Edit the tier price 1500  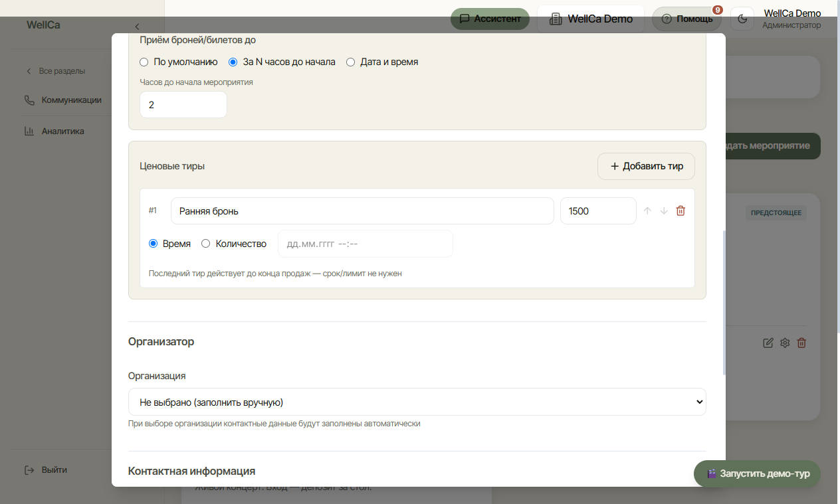pos(598,211)
